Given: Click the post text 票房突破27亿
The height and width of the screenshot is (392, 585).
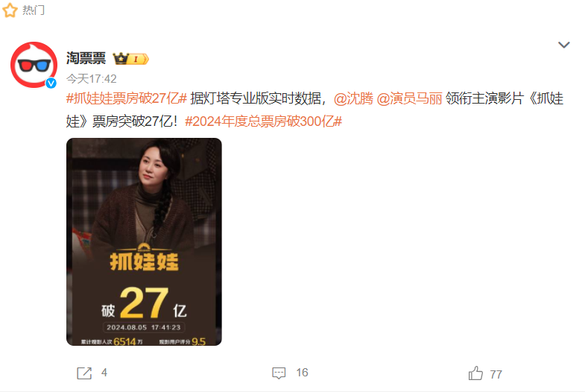Looking at the screenshot, I should pos(136,121).
